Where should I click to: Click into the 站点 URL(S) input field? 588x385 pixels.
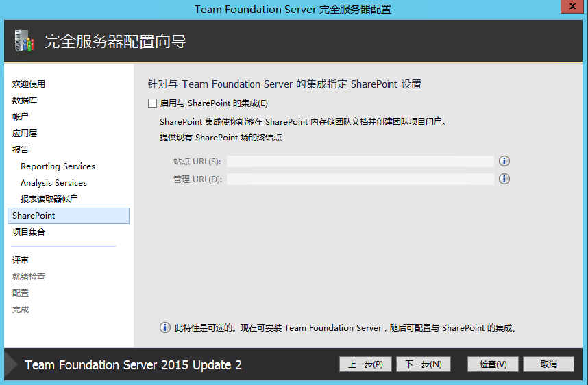[360, 161]
